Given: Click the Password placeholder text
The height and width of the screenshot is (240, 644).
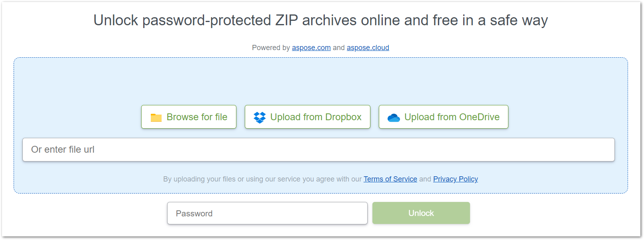Looking at the screenshot, I should coord(194,213).
